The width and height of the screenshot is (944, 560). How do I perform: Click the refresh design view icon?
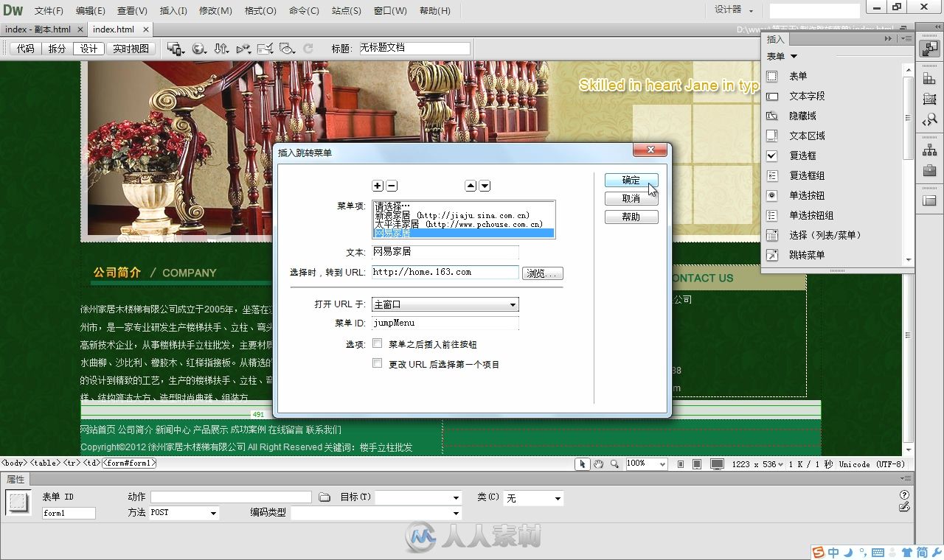coord(308,49)
